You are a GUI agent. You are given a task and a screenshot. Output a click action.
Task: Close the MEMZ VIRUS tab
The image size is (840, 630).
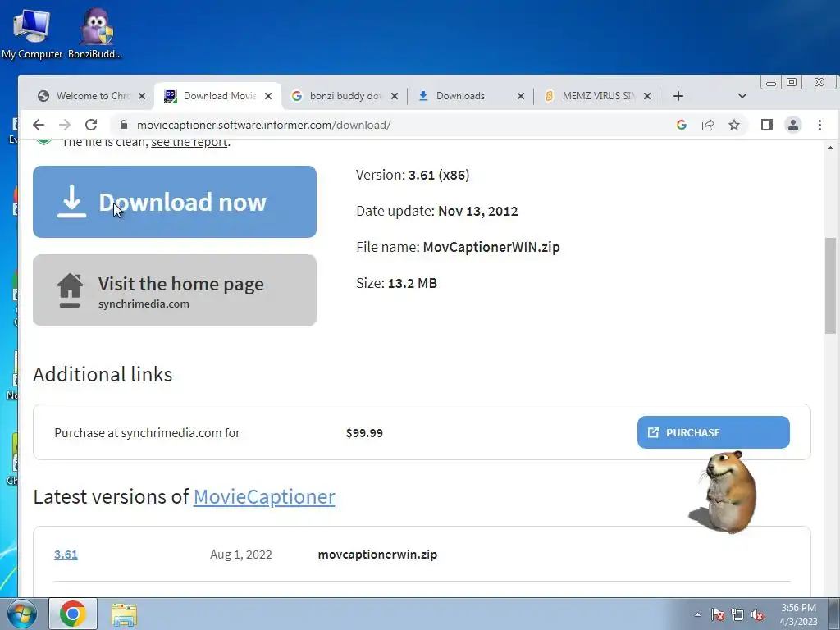(647, 96)
